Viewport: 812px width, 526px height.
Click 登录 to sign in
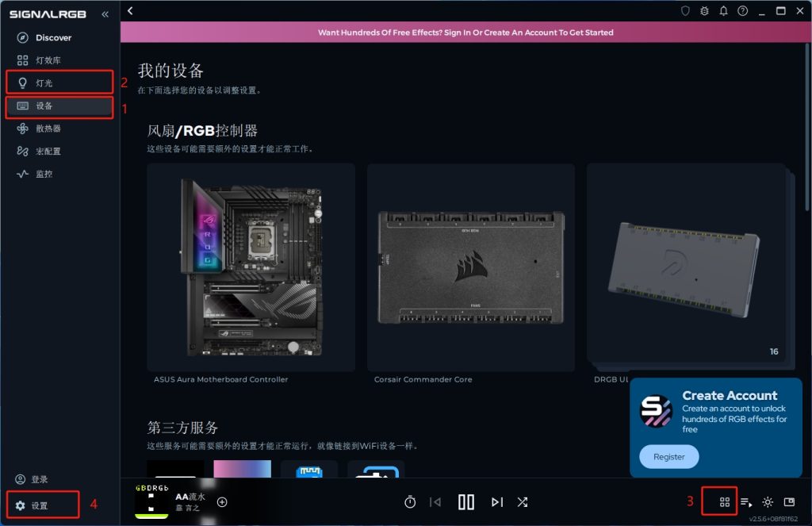32,479
